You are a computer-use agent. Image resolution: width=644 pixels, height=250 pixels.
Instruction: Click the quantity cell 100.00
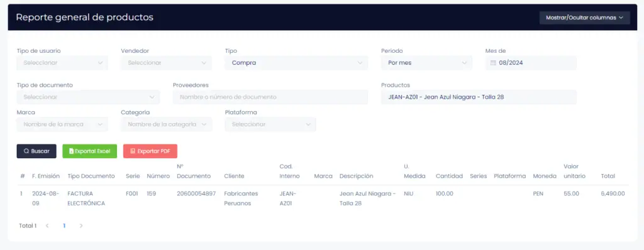(445, 193)
